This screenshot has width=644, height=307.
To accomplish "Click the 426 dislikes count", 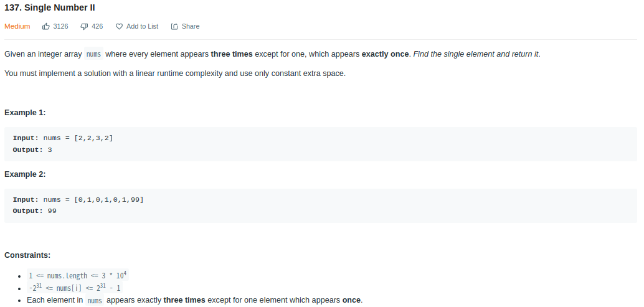I will [x=97, y=26].
